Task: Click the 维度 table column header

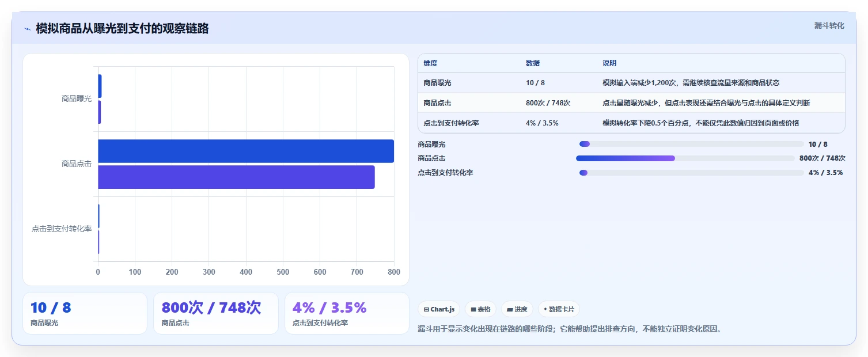Action: 430,63
